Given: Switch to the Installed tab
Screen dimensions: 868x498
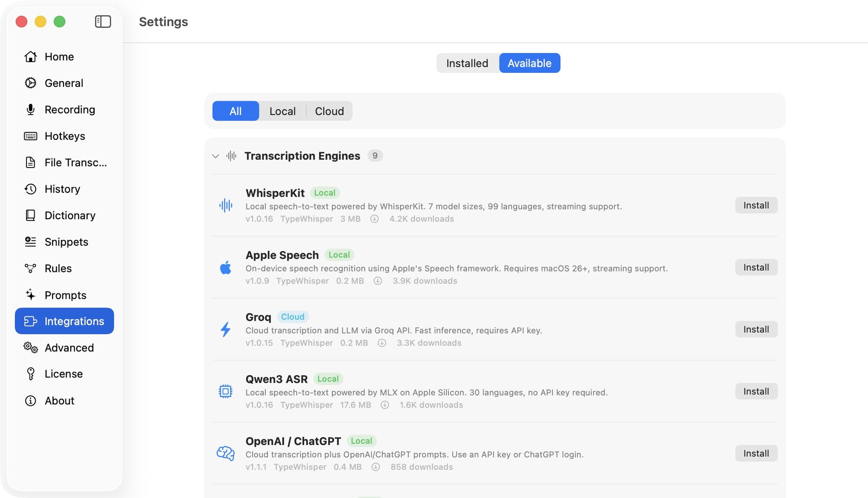Looking at the screenshot, I should click(x=467, y=63).
